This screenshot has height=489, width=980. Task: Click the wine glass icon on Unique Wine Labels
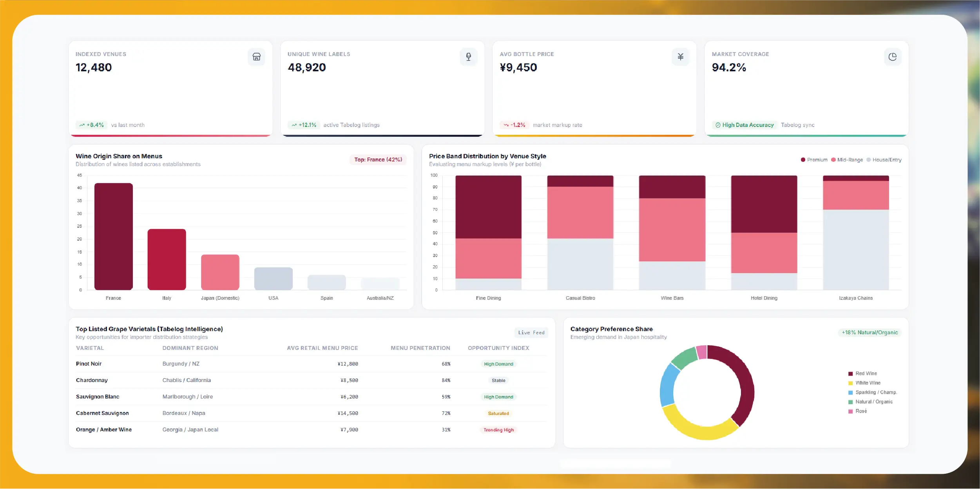(468, 57)
